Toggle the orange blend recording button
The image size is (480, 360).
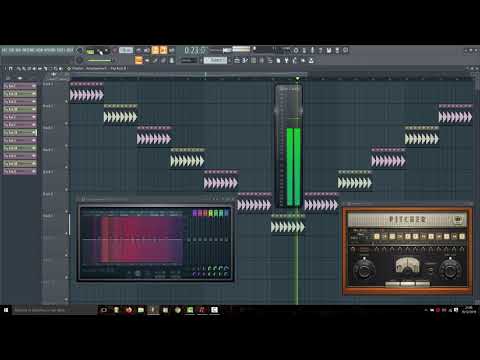[x=163, y=50]
